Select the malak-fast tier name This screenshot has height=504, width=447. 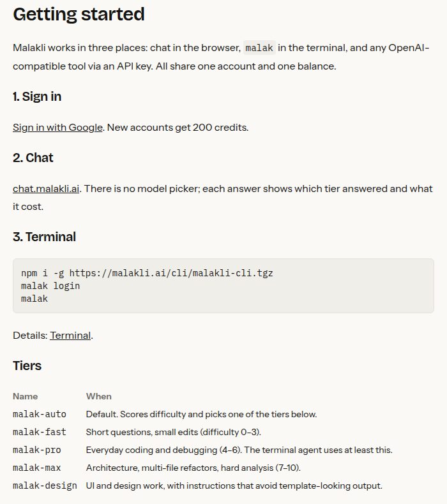pos(40,432)
